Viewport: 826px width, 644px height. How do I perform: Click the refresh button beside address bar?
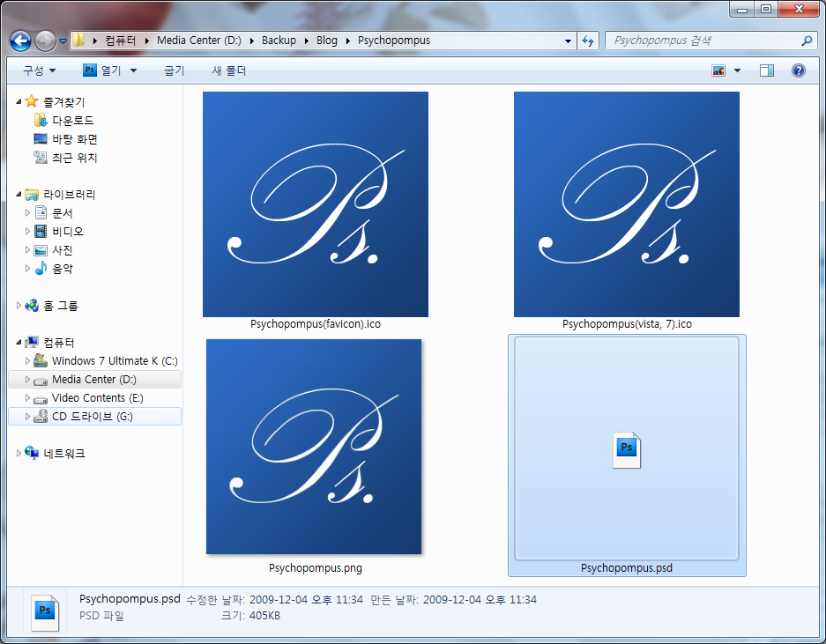[x=588, y=41]
